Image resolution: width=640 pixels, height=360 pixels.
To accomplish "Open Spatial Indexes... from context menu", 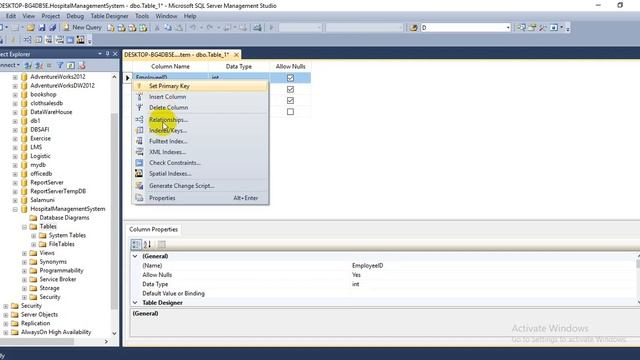I will [200, 173].
